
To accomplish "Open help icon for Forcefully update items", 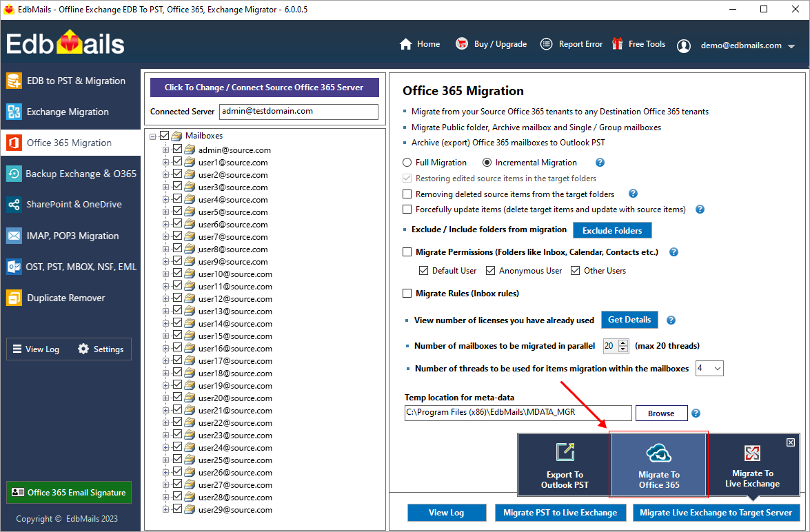I will click(700, 209).
